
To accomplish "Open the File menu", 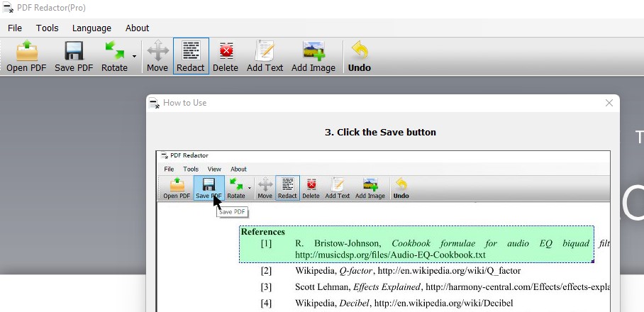I will pyautogui.click(x=15, y=28).
